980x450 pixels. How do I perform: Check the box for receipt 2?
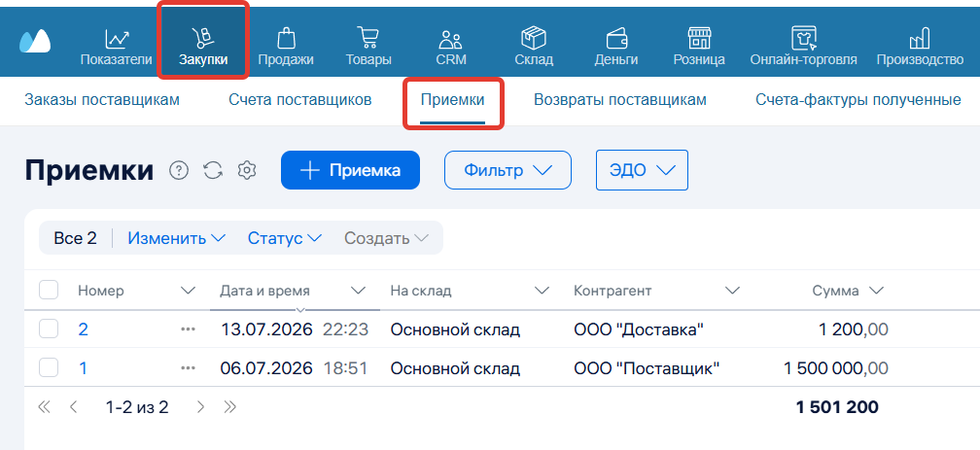pos(49,329)
